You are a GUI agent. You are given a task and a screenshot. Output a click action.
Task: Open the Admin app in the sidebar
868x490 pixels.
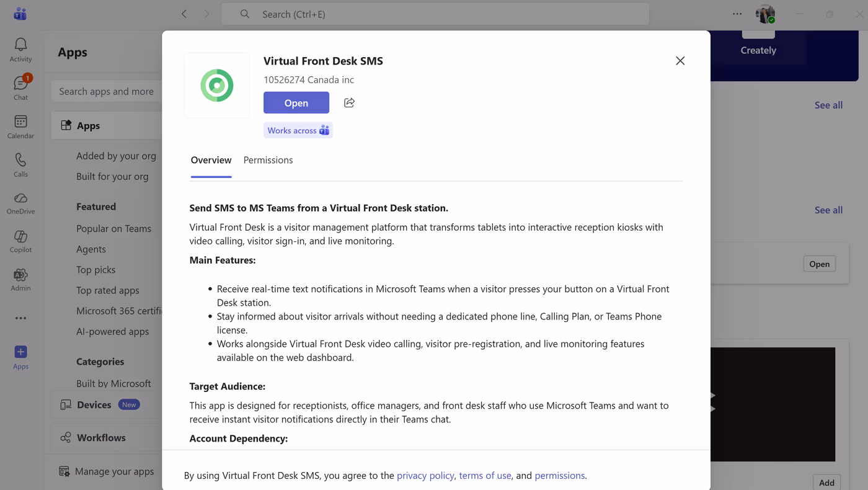[20, 280]
